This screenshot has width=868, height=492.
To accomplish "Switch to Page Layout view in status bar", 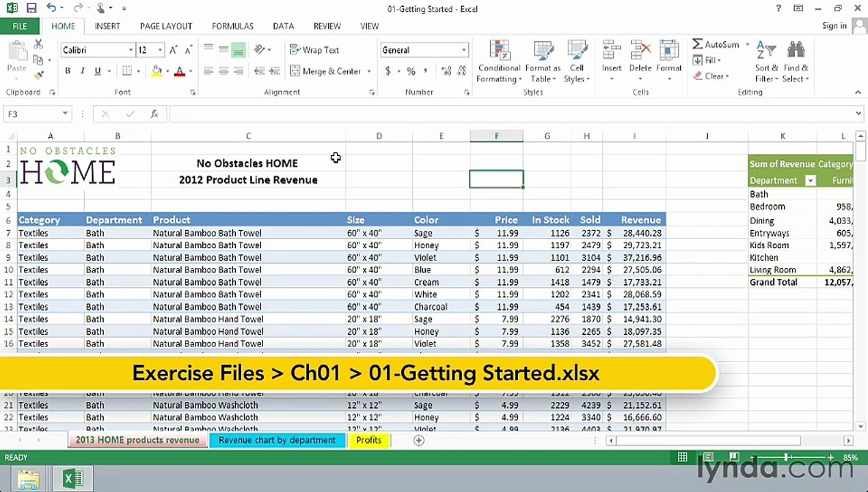I will pyautogui.click(x=708, y=457).
